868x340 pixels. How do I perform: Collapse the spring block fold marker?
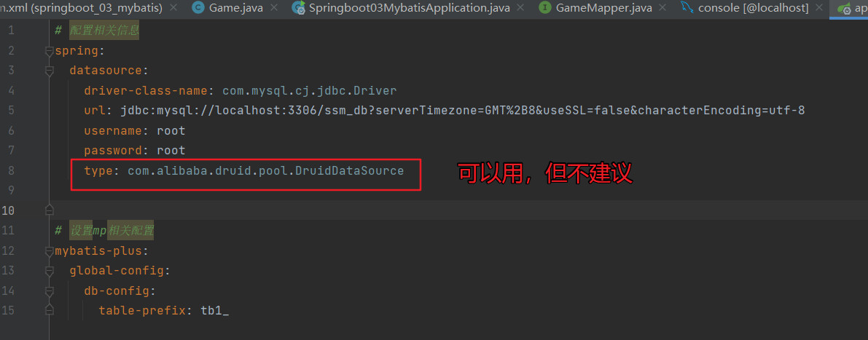tap(50, 51)
